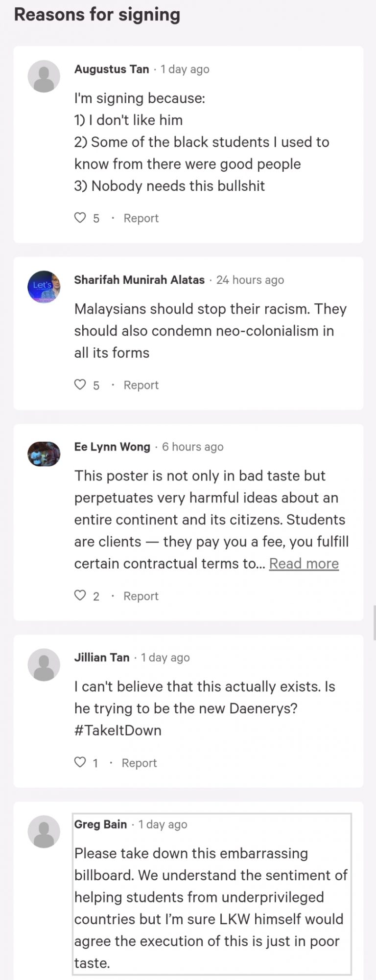Click the page scrollbar thumb
376x980 pixels.
tap(375, 622)
